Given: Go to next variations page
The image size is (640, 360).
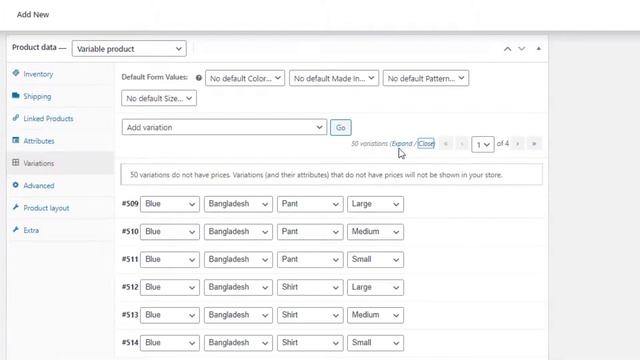Looking at the screenshot, I should pos(518,144).
